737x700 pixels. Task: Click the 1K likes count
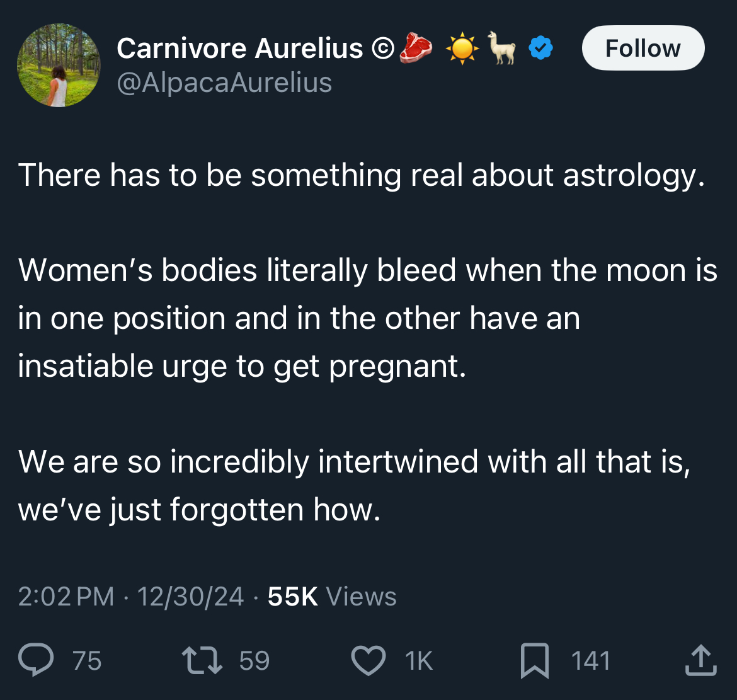click(418, 660)
